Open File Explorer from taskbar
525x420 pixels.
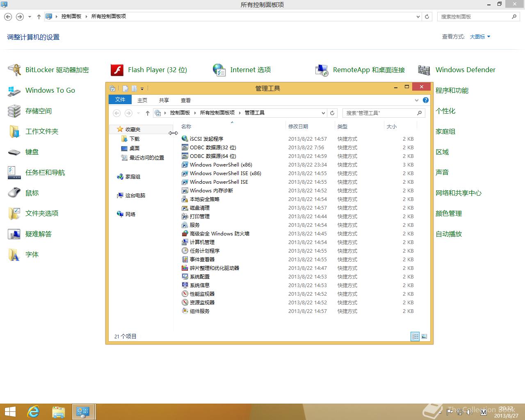click(x=59, y=411)
